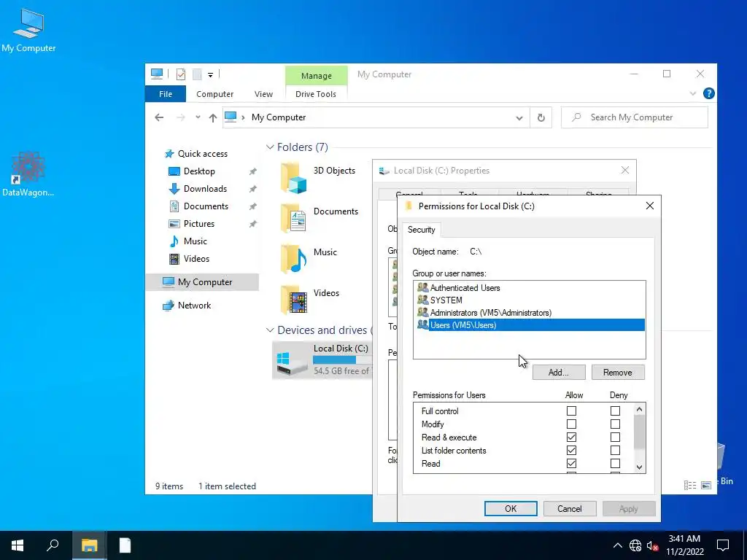Viewport: 747px width, 560px height.
Task: Open Music in the navigation pane
Action: coord(196,241)
